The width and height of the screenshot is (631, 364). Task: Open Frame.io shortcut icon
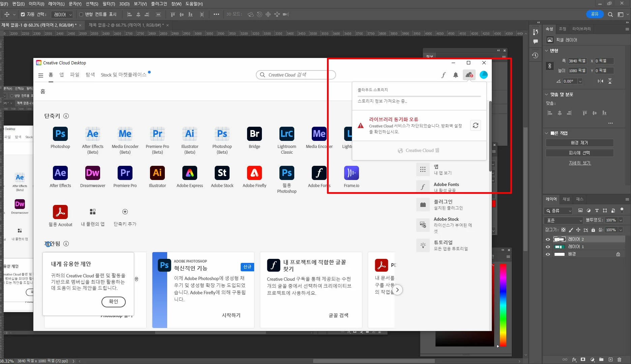pos(352,173)
